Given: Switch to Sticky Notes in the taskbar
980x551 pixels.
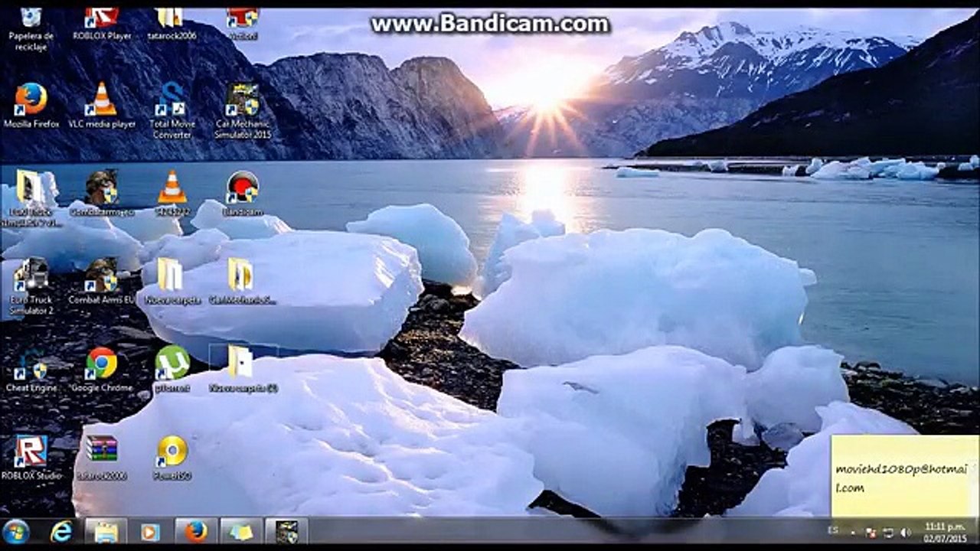Looking at the screenshot, I should tap(241, 531).
